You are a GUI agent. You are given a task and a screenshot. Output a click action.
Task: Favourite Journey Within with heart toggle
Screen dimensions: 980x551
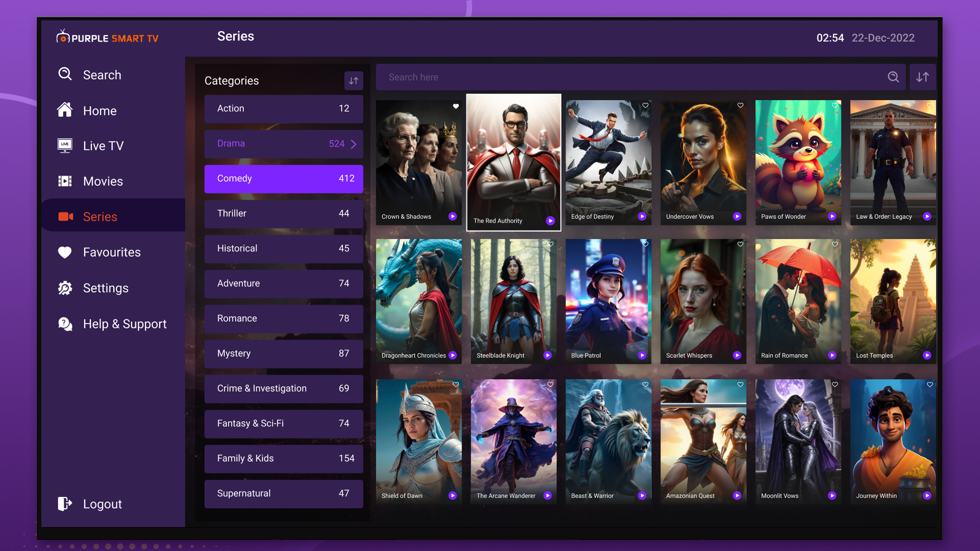coord(930,385)
